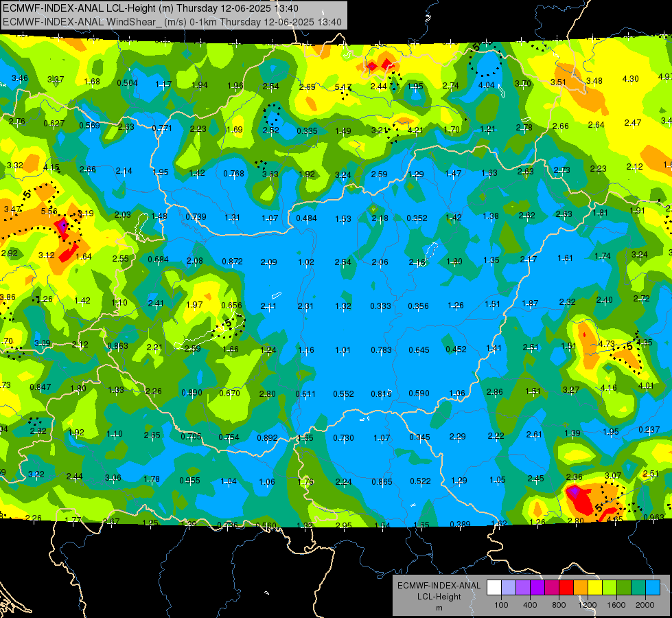
Task: Click the wind shear value 0.335
Action: [x=308, y=130]
